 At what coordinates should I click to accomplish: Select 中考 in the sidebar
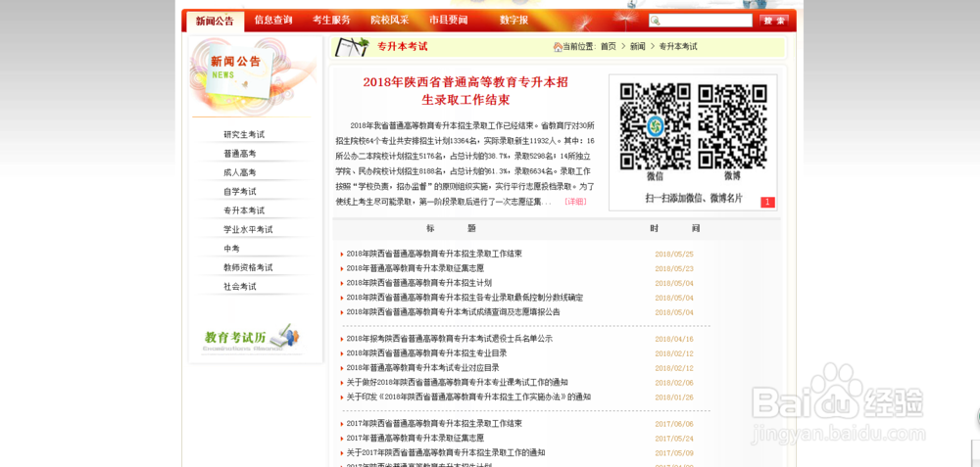pyautogui.click(x=231, y=249)
